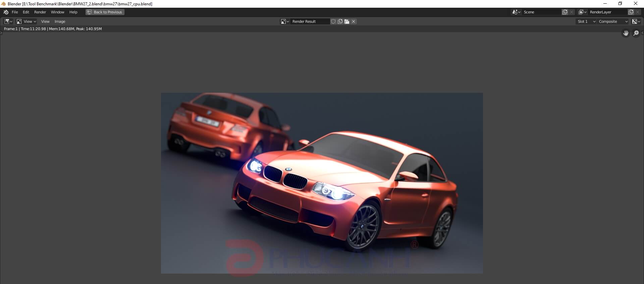Open the Blender logo app menu

(6, 12)
